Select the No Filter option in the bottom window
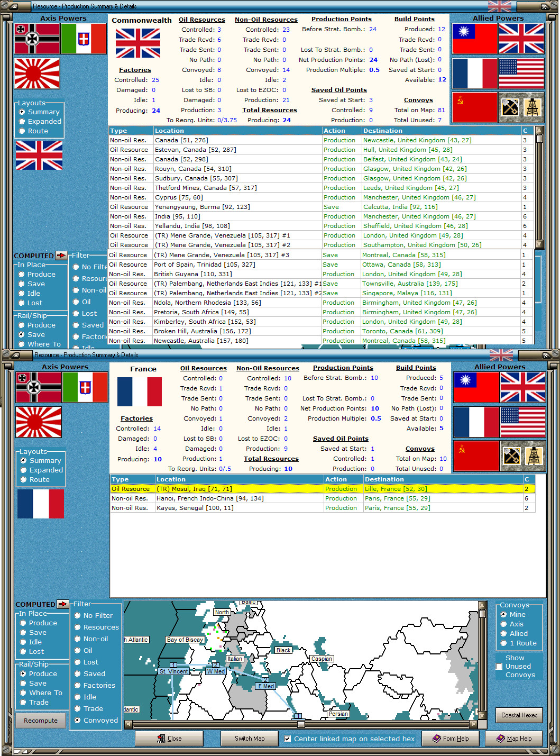The width and height of the screenshot is (560, 756). [x=94, y=616]
